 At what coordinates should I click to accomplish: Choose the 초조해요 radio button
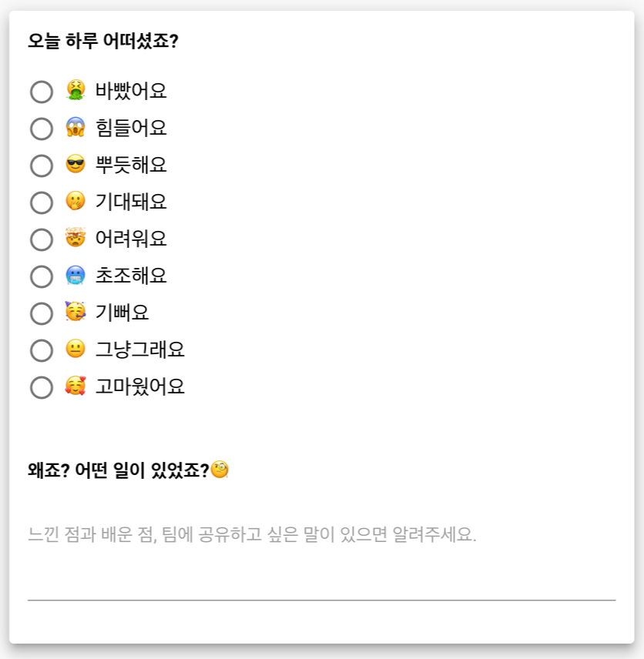click(x=42, y=276)
